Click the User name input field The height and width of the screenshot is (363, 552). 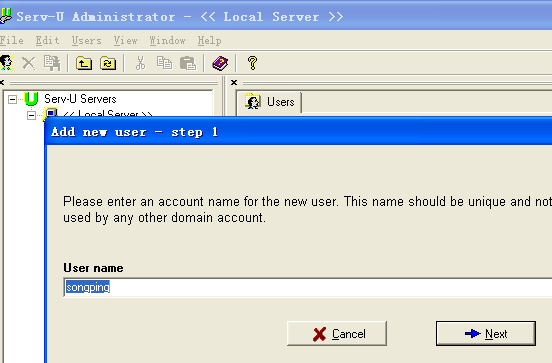coord(308,287)
